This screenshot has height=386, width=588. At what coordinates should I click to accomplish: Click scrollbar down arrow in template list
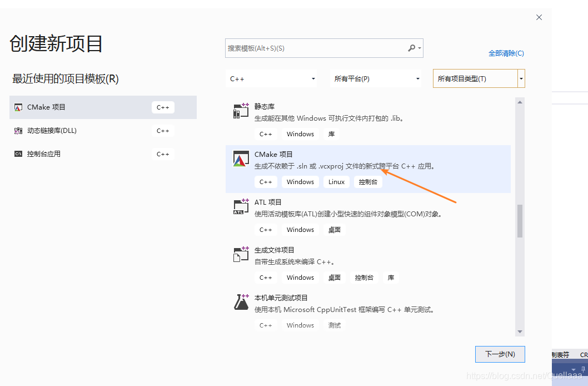520,331
